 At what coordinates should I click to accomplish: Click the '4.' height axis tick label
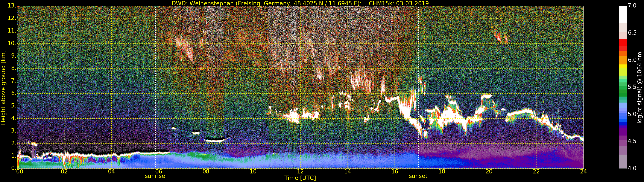pyautogui.click(x=14, y=118)
